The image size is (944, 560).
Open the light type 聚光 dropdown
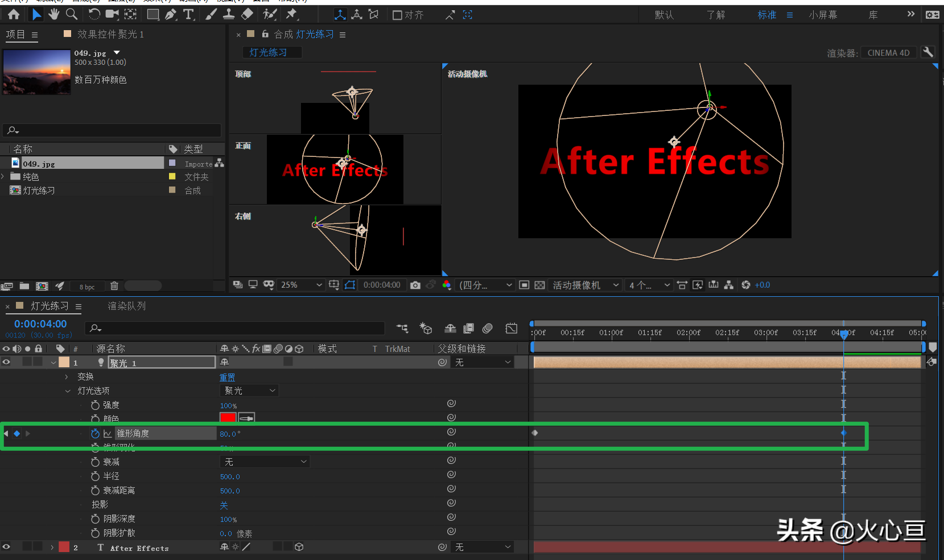pyautogui.click(x=249, y=391)
